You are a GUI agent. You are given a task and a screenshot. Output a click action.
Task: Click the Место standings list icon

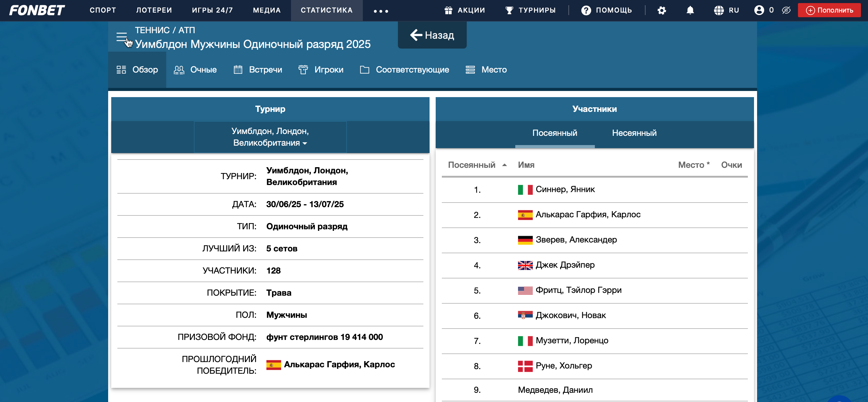470,70
